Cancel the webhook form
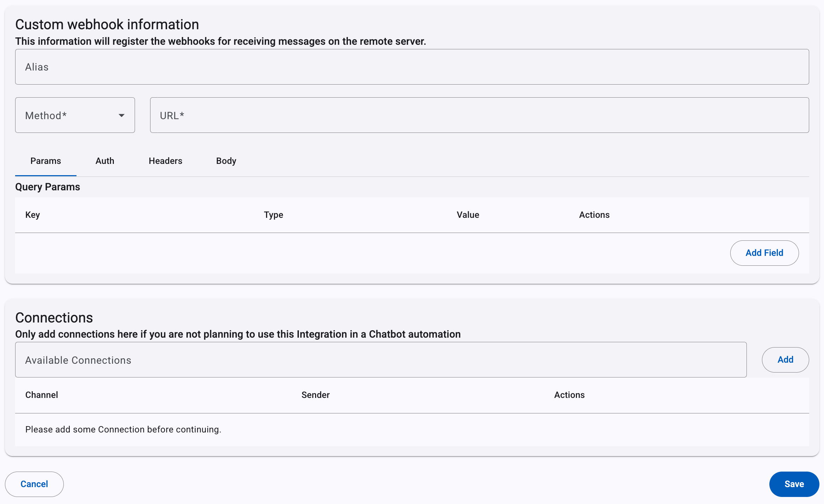Image resolution: width=824 pixels, height=504 pixels. pyautogui.click(x=34, y=484)
